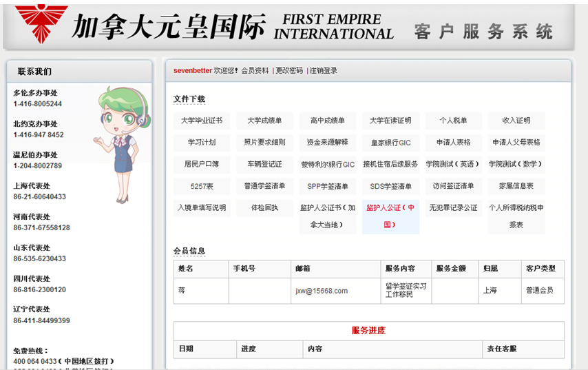The height and width of the screenshot is (370, 588).
Task: Download the 学习计划 file
Action: pos(202,142)
